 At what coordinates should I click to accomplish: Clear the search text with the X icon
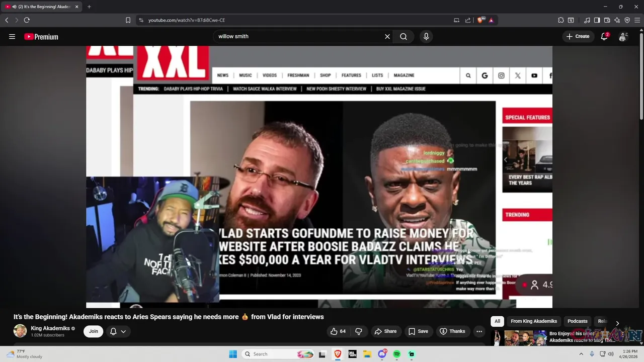tap(387, 36)
